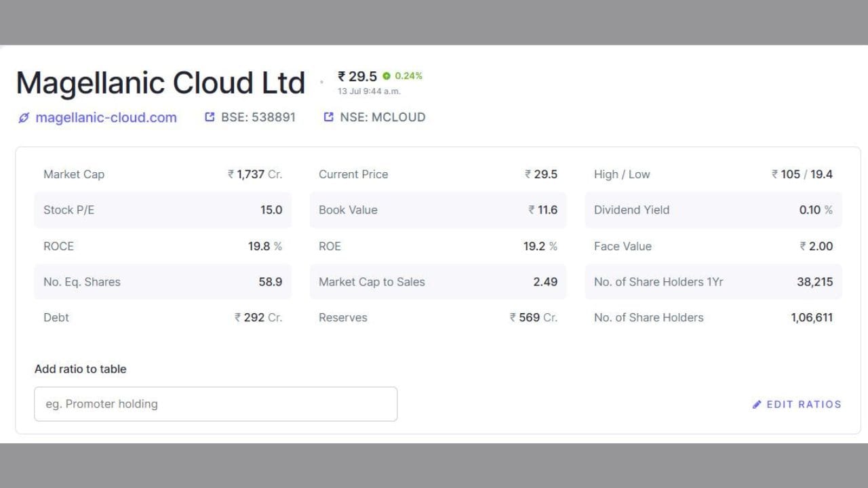This screenshot has height=488, width=868.
Task: Click the Magellanic Cloud Ltd heading
Action: click(161, 83)
